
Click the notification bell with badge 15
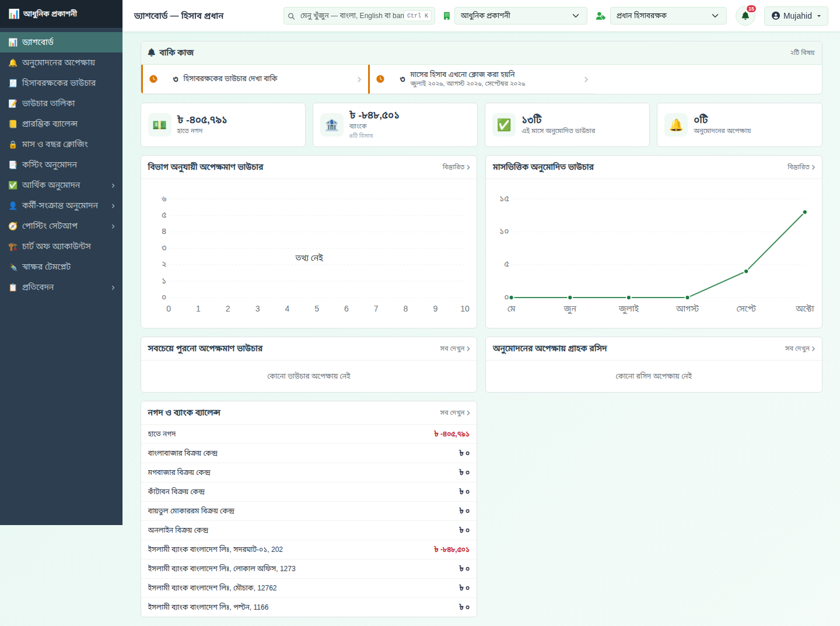coord(745,16)
